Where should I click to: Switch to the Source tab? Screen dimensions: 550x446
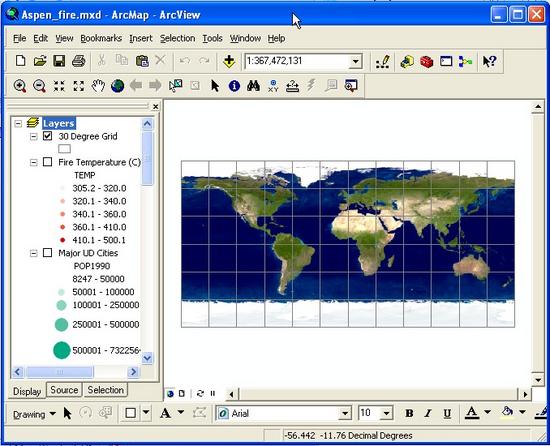pos(64,390)
